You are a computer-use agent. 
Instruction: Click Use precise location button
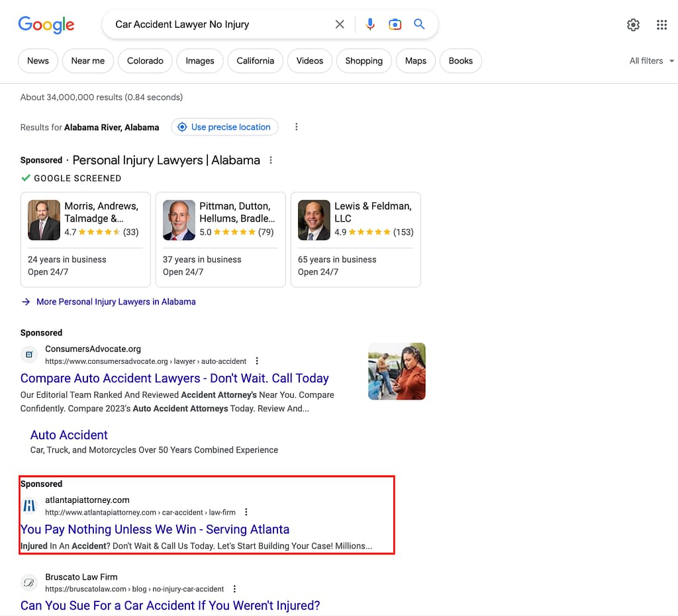click(224, 127)
